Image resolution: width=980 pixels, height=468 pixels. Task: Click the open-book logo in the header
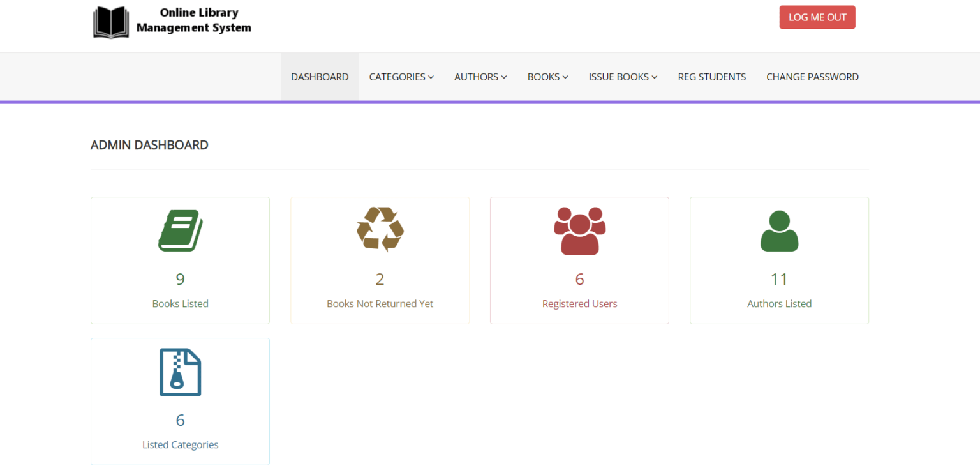pyautogui.click(x=111, y=21)
